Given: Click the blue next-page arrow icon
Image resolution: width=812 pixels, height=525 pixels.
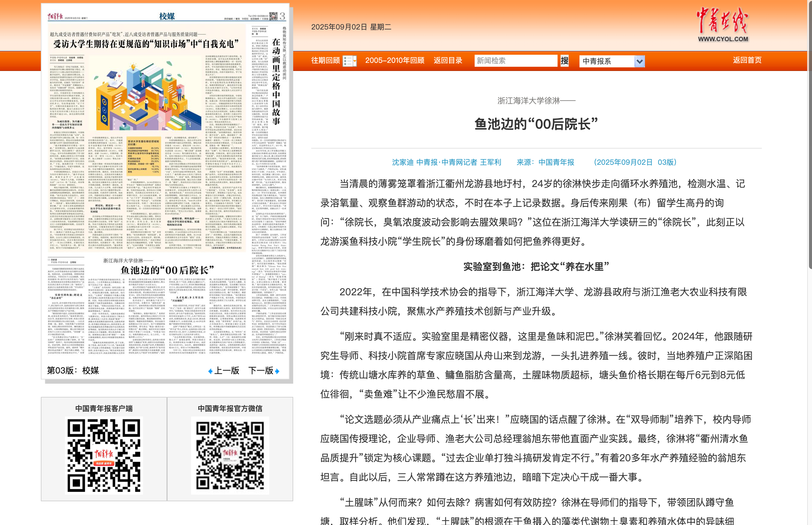Looking at the screenshot, I should [277, 371].
